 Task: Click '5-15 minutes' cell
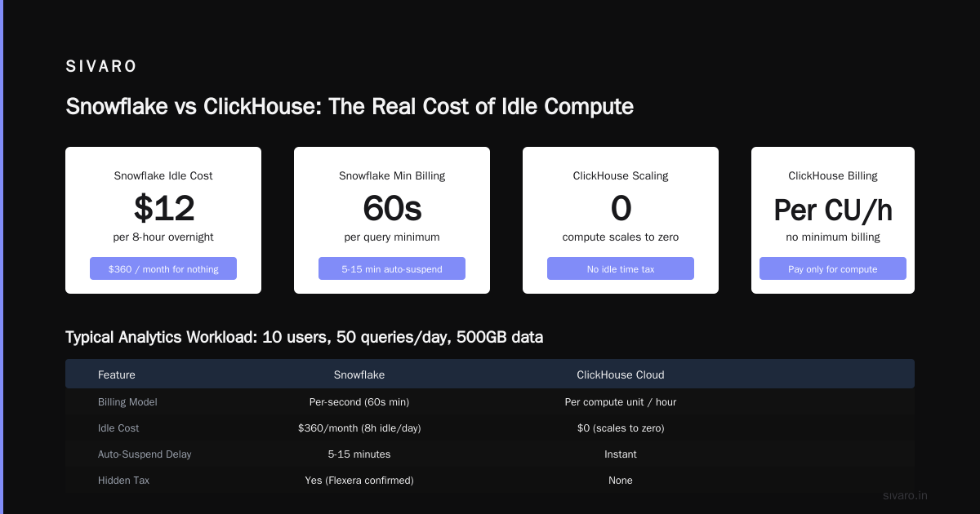pyautogui.click(x=359, y=454)
